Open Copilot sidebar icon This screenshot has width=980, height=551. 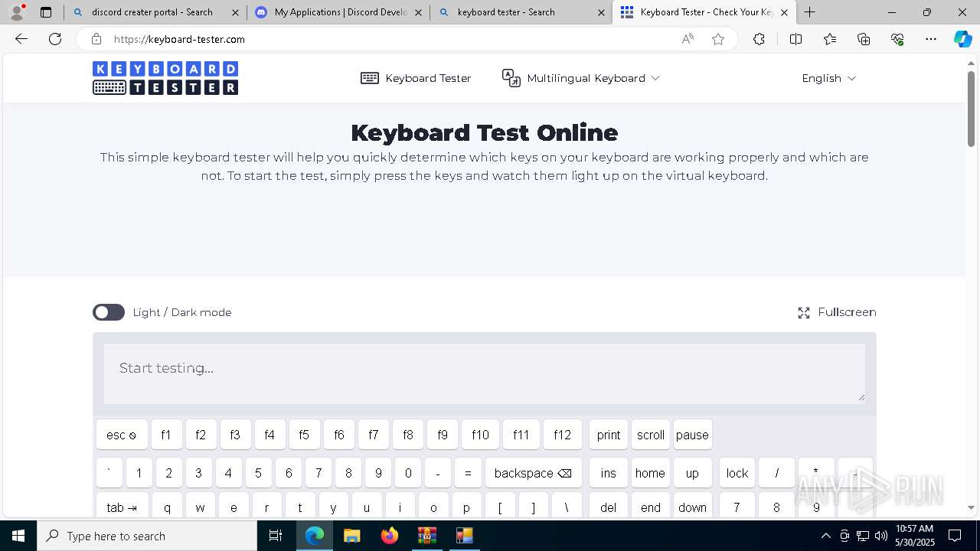coord(962,39)
